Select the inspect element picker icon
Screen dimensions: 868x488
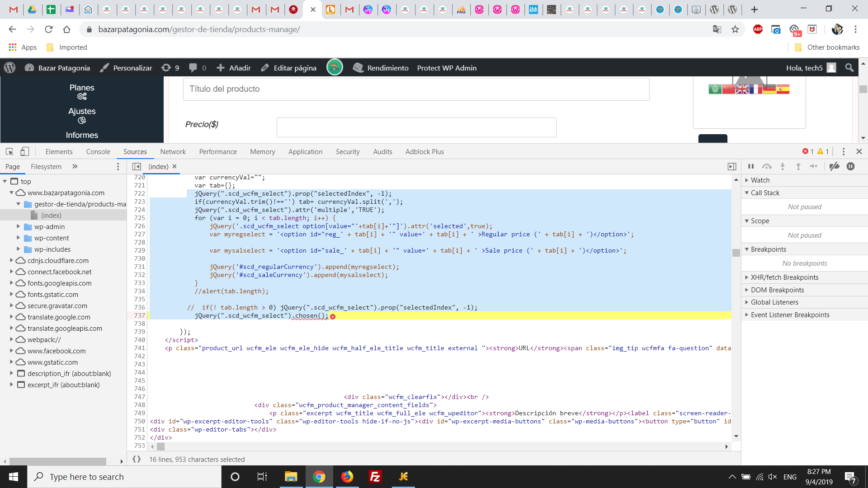pos(9,152)
